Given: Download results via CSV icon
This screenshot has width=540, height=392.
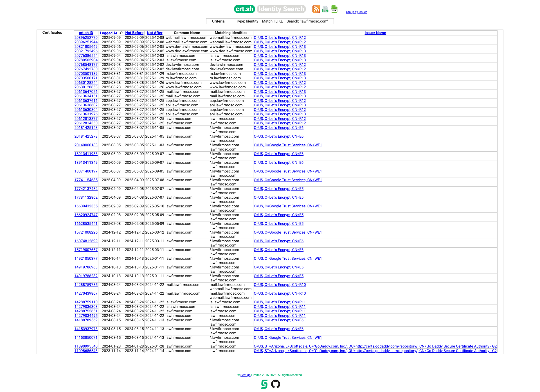Looking at the screenshot, I should click(325, 9).
